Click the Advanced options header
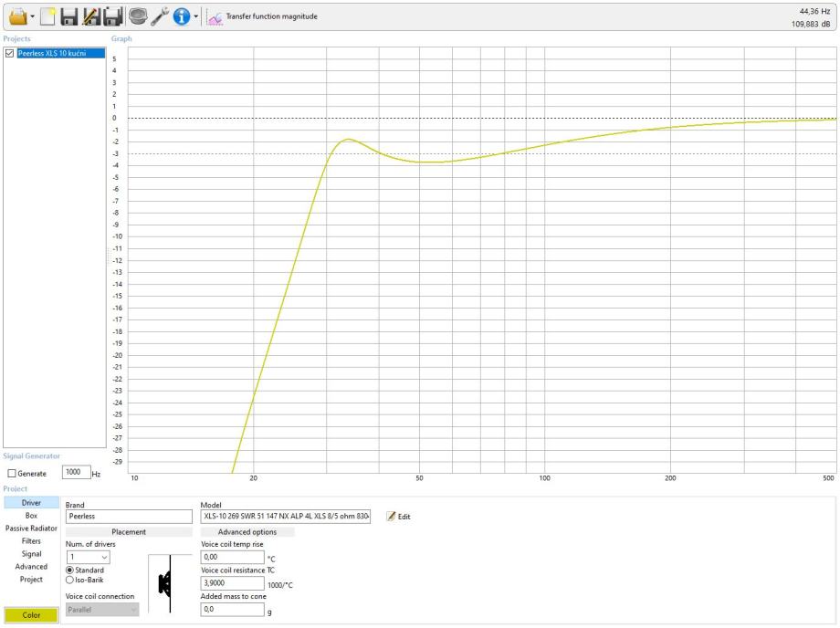The width and height of the screenshot is (840, 628). point(247,532)
